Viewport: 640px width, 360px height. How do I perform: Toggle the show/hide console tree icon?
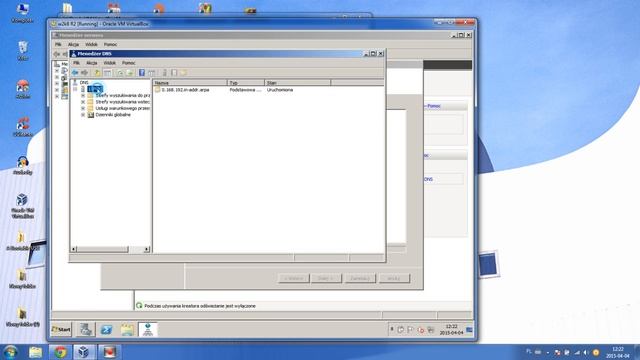(x=107, y=73)
